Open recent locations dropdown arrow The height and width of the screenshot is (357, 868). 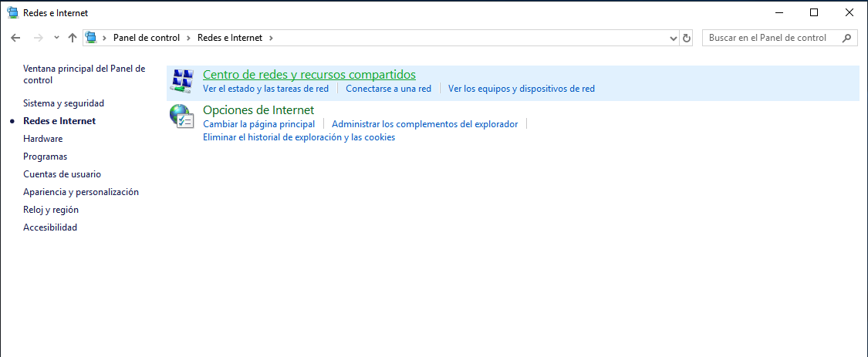point(56,39)
